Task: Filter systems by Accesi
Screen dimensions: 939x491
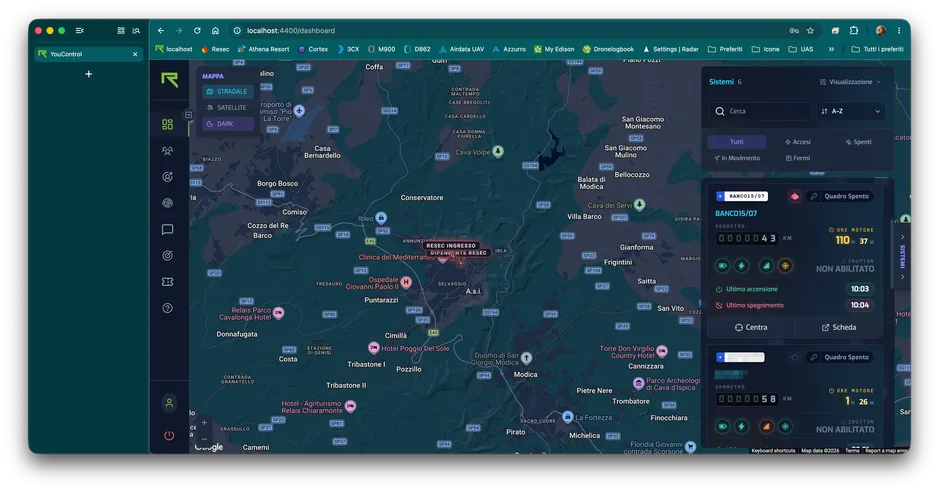Action: point(798,142)
